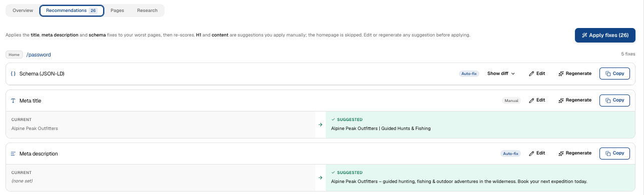Click Auto-fix badge on Meta description
This screenshot has height=195, width=644.
coord(511,153)
